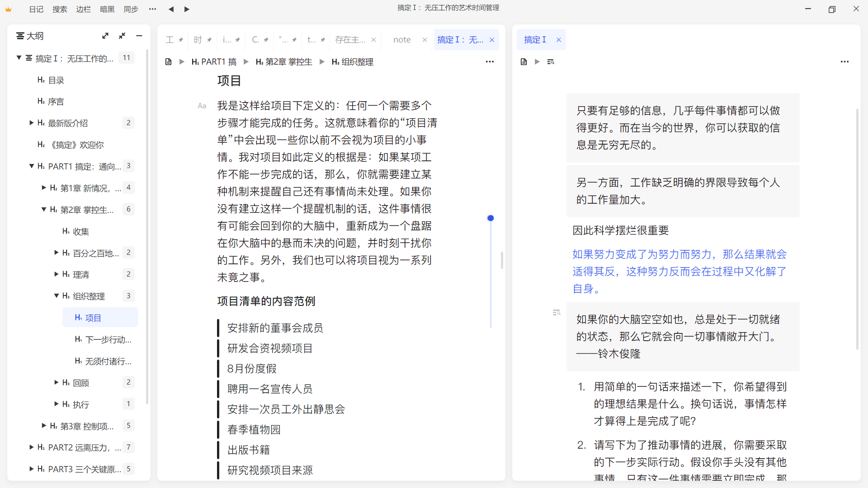Screen dimensions: 868x488
Task: Collapse the 搞定Ⅰ: 无压工作的... root outline node
Action: 19,58
